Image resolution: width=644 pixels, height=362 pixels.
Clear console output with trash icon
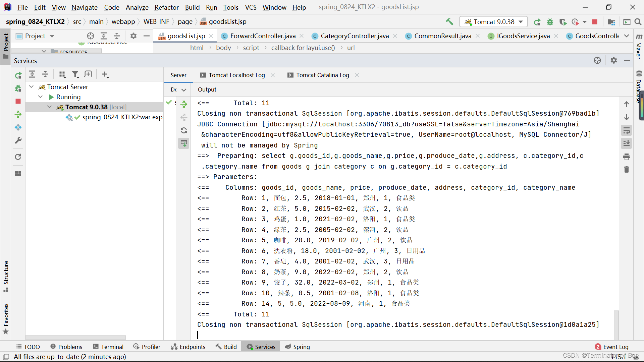coord(626,170)
